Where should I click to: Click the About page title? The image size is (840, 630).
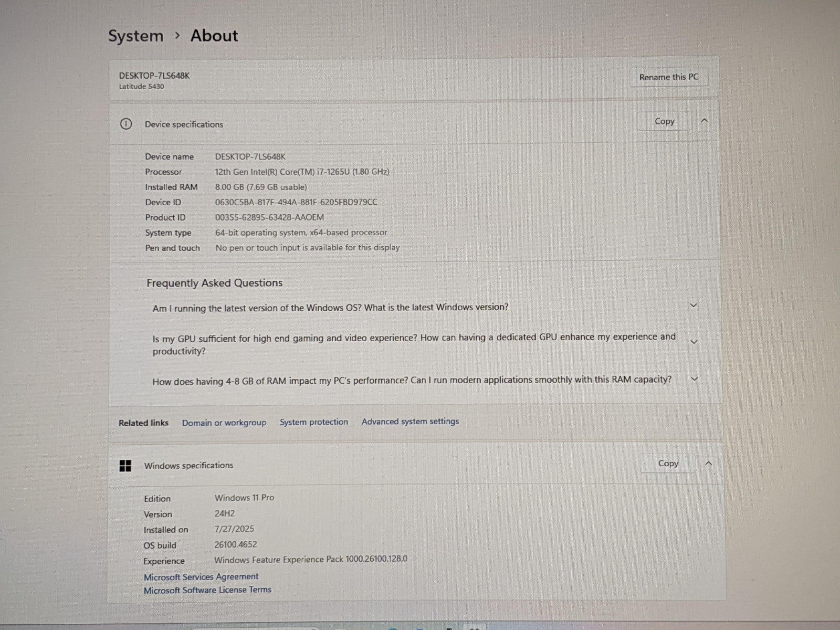pos(214,36)
